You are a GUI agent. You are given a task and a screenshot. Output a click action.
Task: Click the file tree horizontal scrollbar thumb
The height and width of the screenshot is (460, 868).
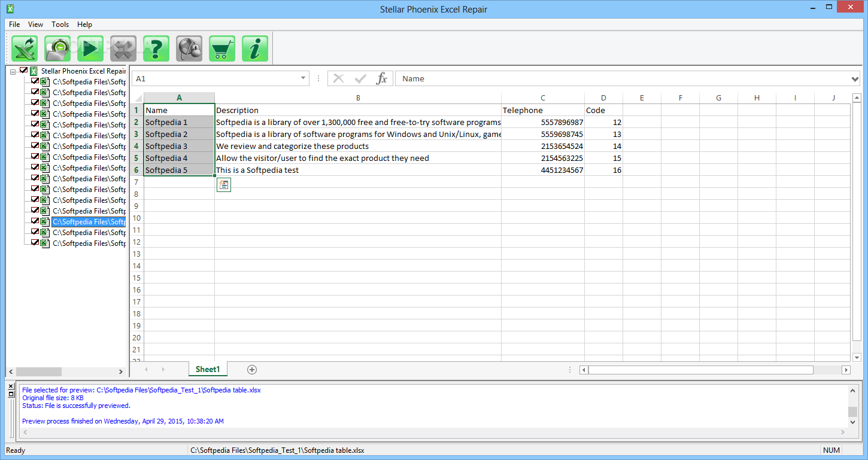pyautogui.click(x=39, y=371)
